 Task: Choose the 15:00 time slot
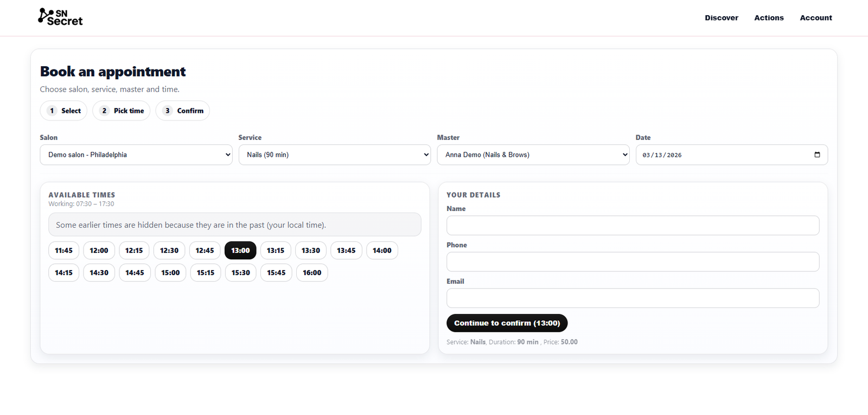tap(170, 273)
